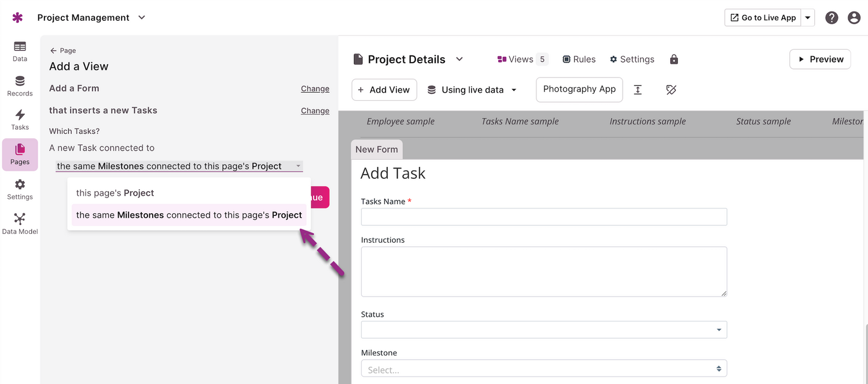
Task: Select "this page's Project" option
Action: 115,193
